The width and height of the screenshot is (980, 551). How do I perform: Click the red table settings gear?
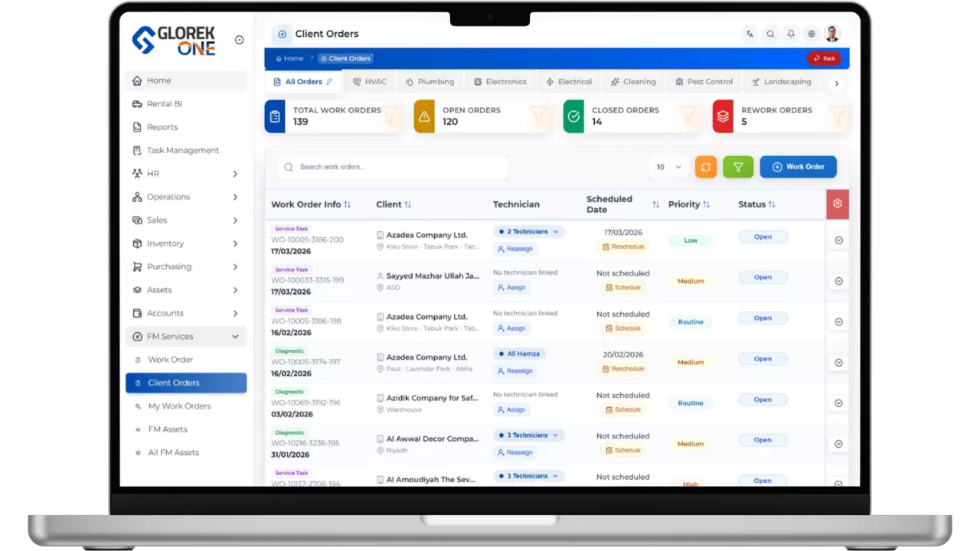pyautogui.click(x=838, y=204)
